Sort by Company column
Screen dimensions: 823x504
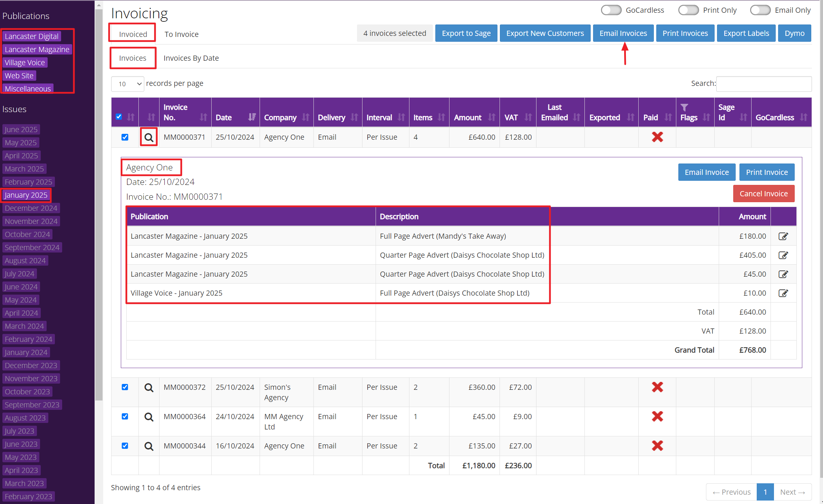coord(287,112)
